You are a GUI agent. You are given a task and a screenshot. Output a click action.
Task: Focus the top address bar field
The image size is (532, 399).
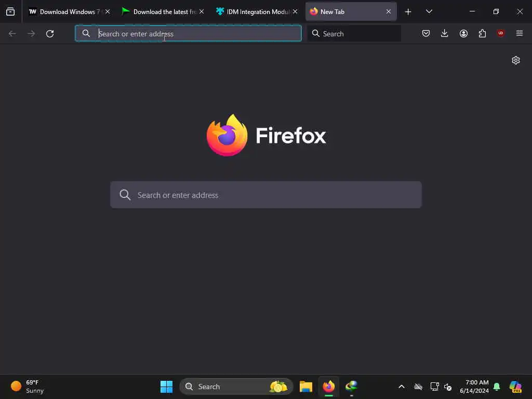pyautogui.click(x=188, y=33)
